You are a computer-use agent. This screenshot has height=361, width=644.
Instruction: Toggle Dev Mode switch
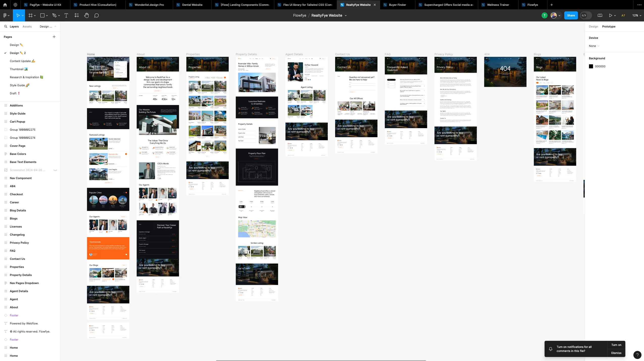click(586, 15)
